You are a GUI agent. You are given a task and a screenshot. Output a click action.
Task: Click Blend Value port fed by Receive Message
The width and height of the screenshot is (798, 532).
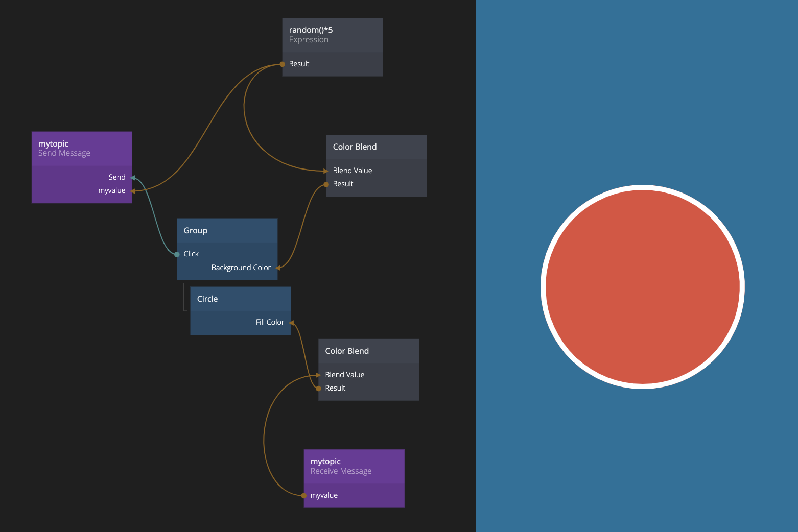point(319,375)
